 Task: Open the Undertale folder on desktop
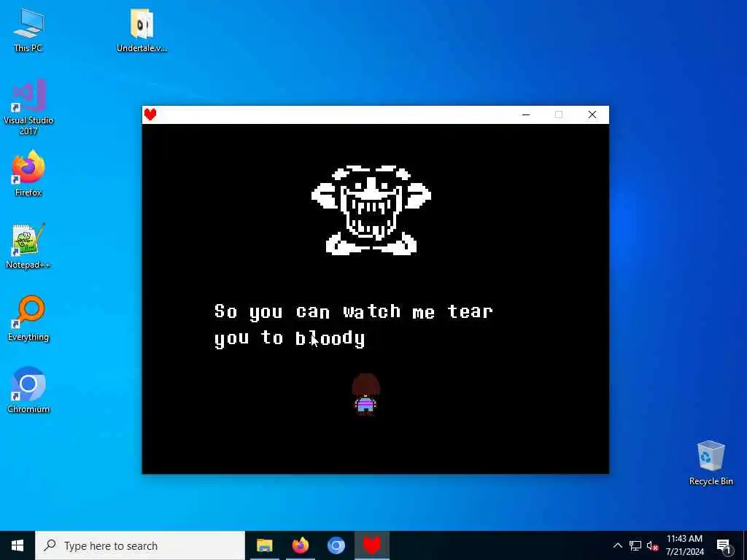point(142,29)
